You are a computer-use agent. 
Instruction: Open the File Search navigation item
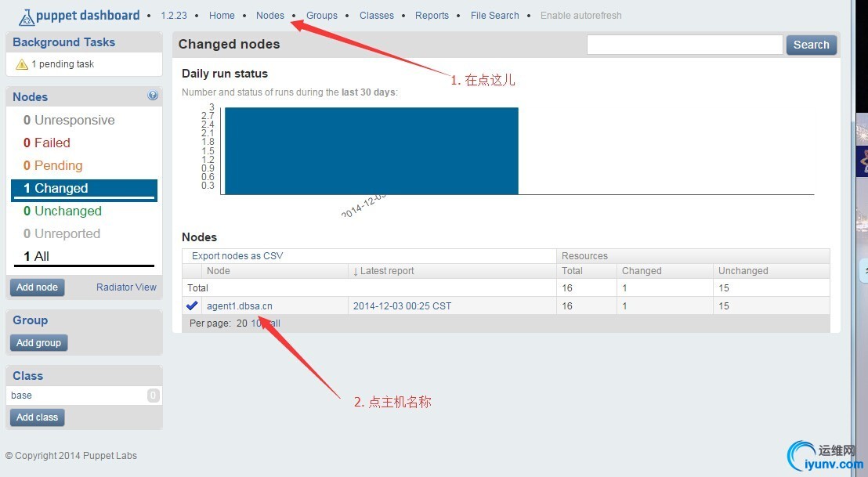pyautogui.click(x=495, y=16)
